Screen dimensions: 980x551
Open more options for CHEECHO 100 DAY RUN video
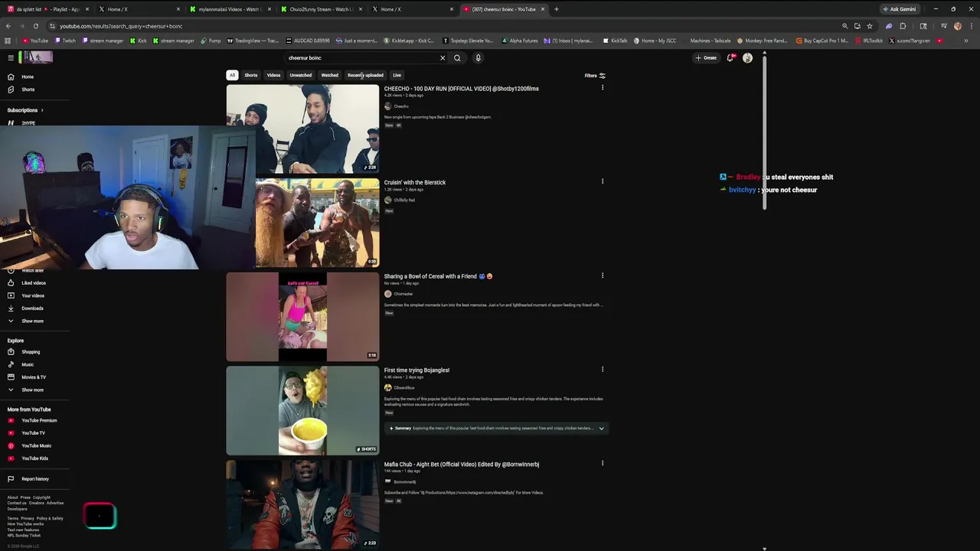point(603,88)
